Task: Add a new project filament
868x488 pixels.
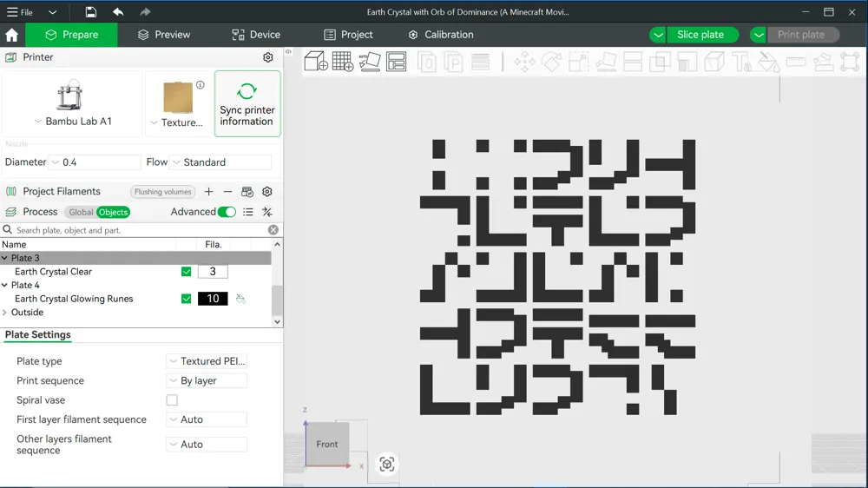Action: [208, 192]
